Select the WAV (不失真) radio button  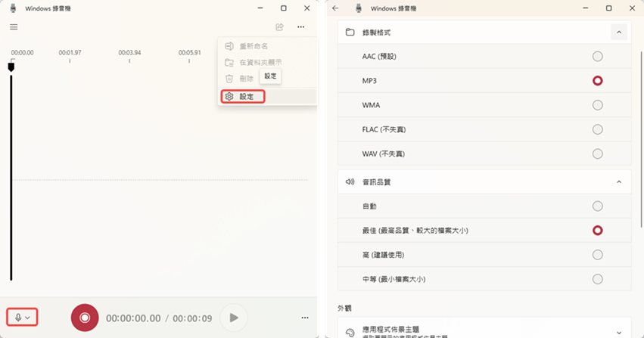598,153
